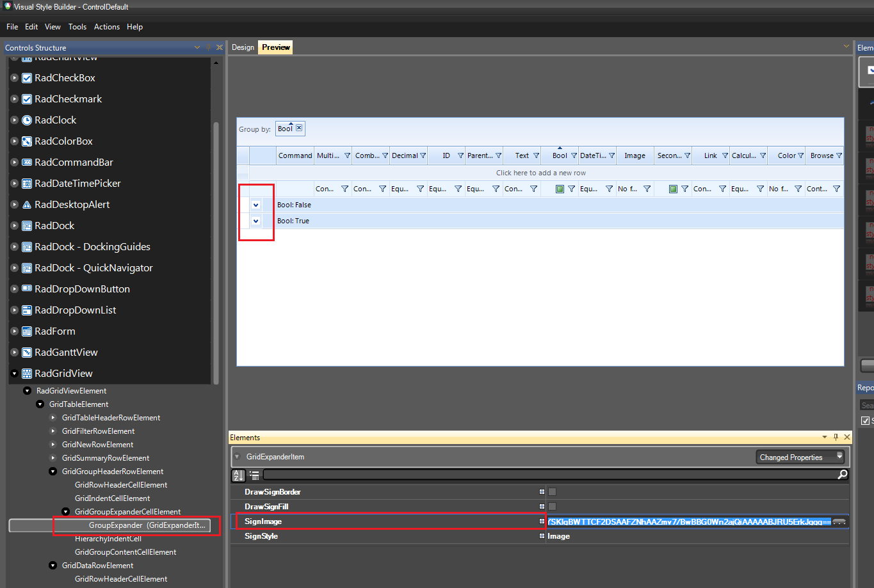Click the RadGridView grid icon
874x588 pixels.
27,374
